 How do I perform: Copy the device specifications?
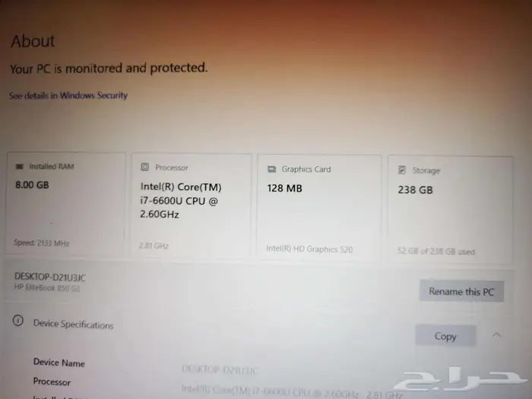(x=445, y=336)
